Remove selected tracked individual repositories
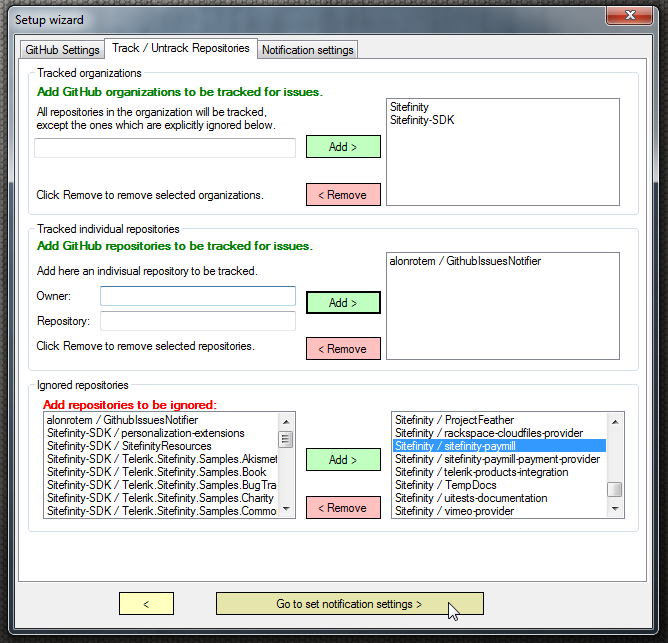 [x=343, y=349]
